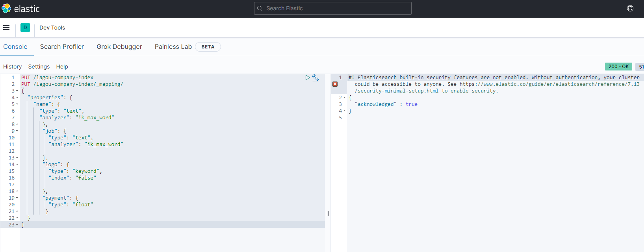
Task: Collapse the payment block at line 19
Action: (17, 198)
